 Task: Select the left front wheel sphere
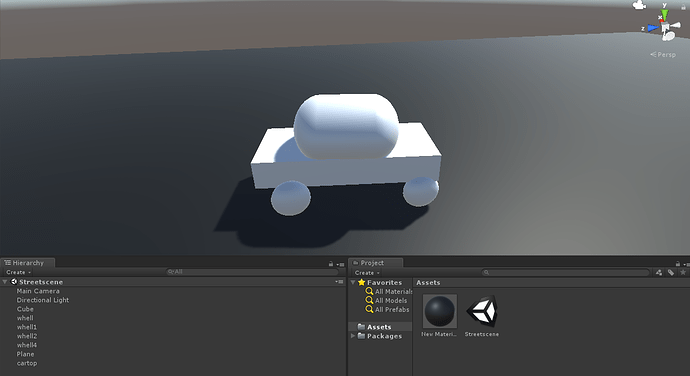[x=290, y=198]
